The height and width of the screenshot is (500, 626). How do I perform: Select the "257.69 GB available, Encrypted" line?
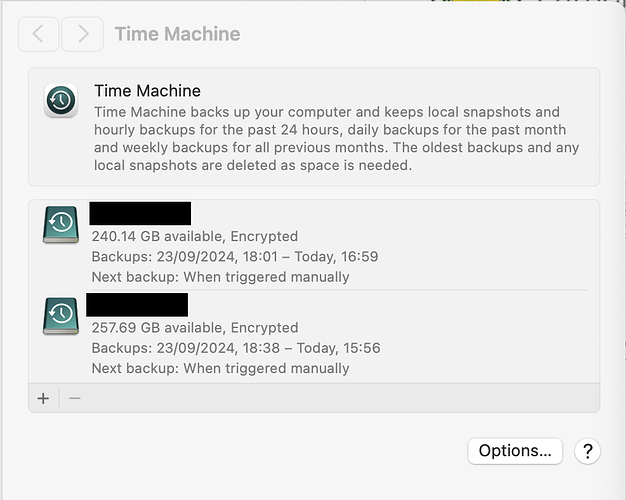195,327
